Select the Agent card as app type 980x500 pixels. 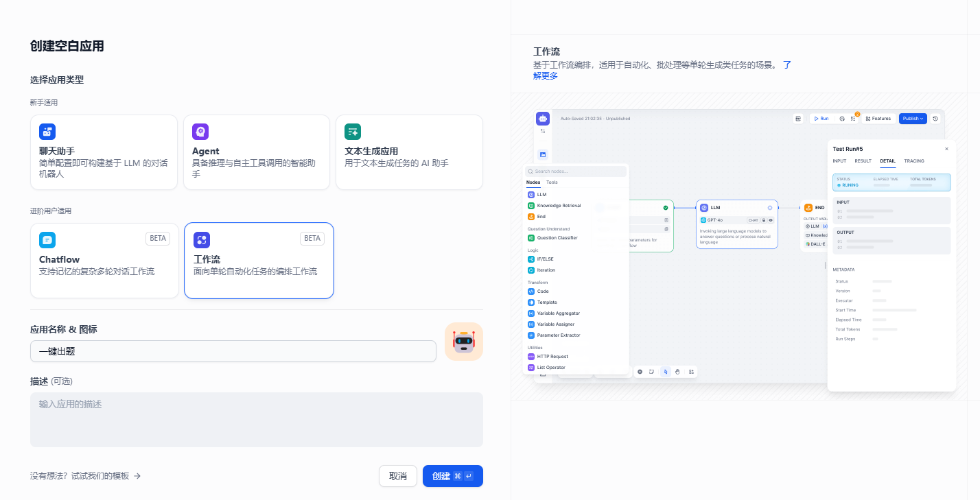tap(257, 152)
